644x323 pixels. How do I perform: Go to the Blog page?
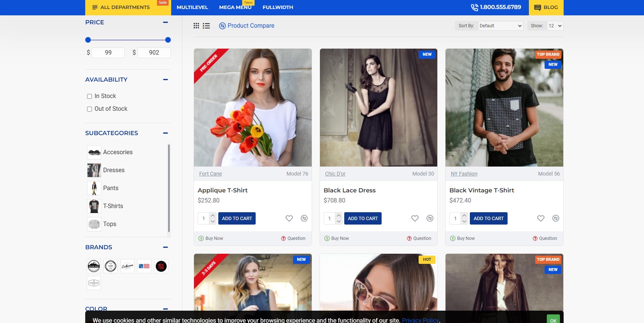(x=546, y=7)
